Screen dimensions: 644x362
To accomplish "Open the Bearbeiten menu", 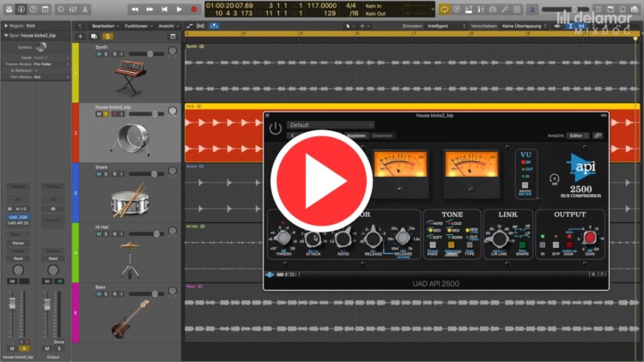I will coord(105,26).
